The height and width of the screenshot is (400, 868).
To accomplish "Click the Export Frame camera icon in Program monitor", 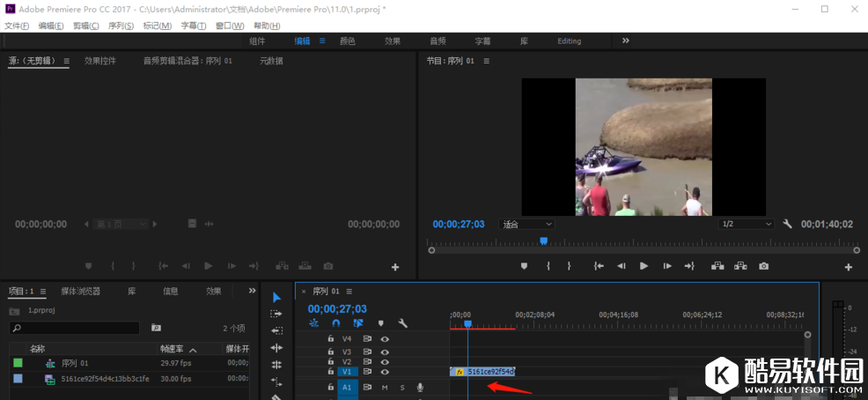I will coord(763,266).
